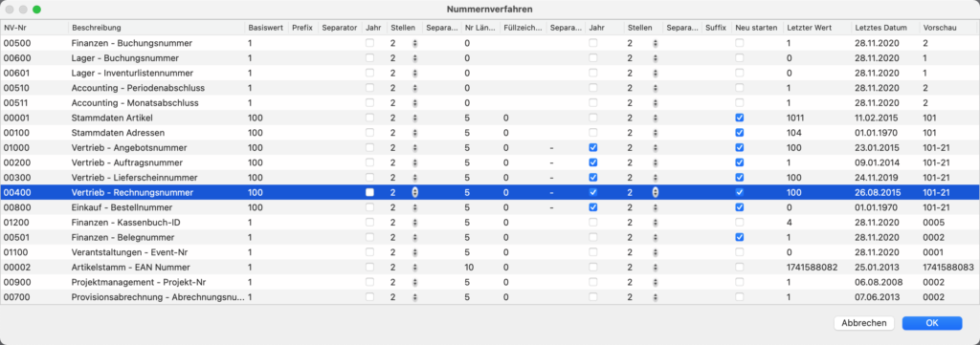Click the OK button

coord(932,323)
